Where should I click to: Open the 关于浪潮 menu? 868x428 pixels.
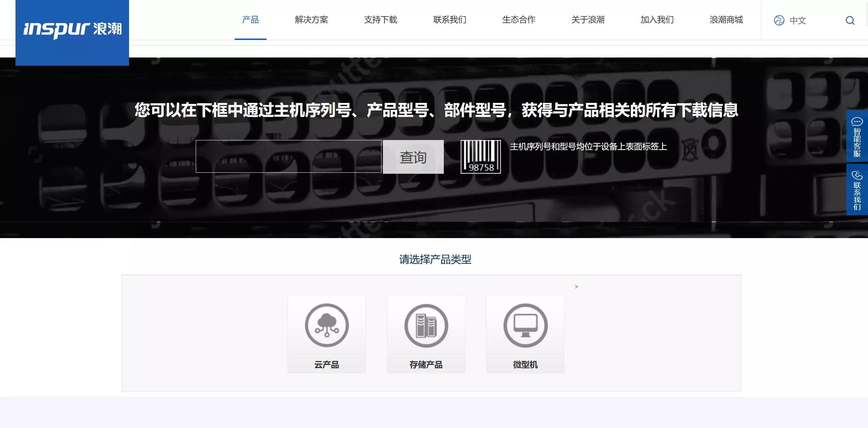588,20
